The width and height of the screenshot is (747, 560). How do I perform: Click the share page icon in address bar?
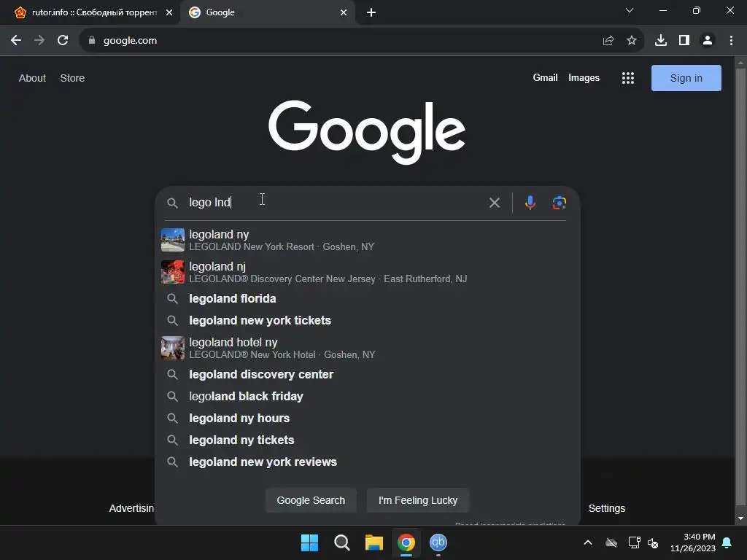pyautogui.click(x=608, y=41)
